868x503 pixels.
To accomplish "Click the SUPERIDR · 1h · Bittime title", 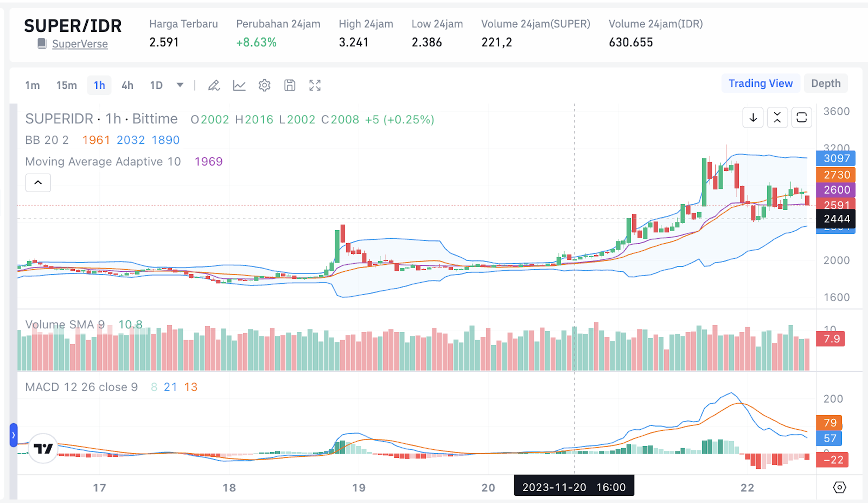I will pyautogui.click(x=101, y=119).
